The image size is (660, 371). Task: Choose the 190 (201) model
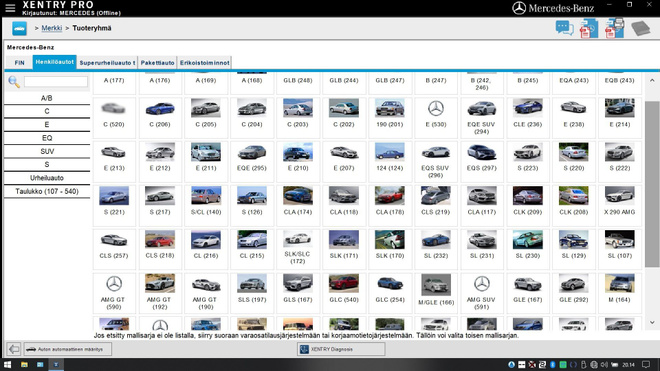coord(390,117)
